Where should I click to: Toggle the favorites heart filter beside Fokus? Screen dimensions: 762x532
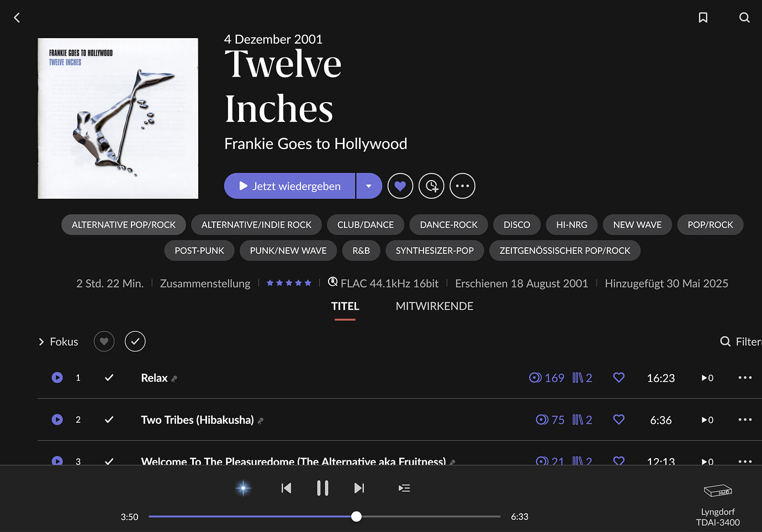click(x=104, y=342)
